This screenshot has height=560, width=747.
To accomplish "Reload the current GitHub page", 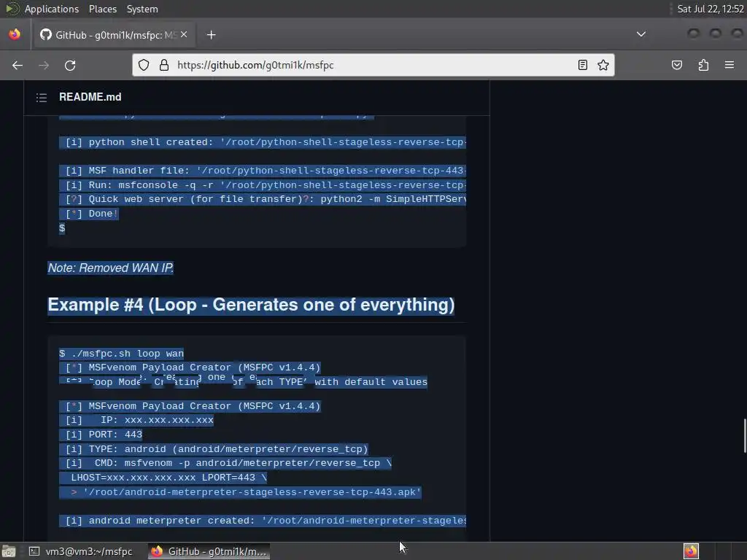I will 70,65.
